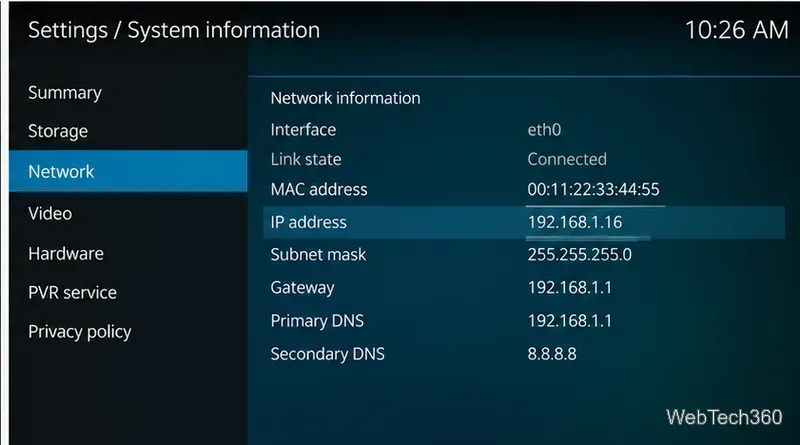Viewport: 800px width, 445px height.
Task: Click the Gateway entry
Action: tap(524, 287)
